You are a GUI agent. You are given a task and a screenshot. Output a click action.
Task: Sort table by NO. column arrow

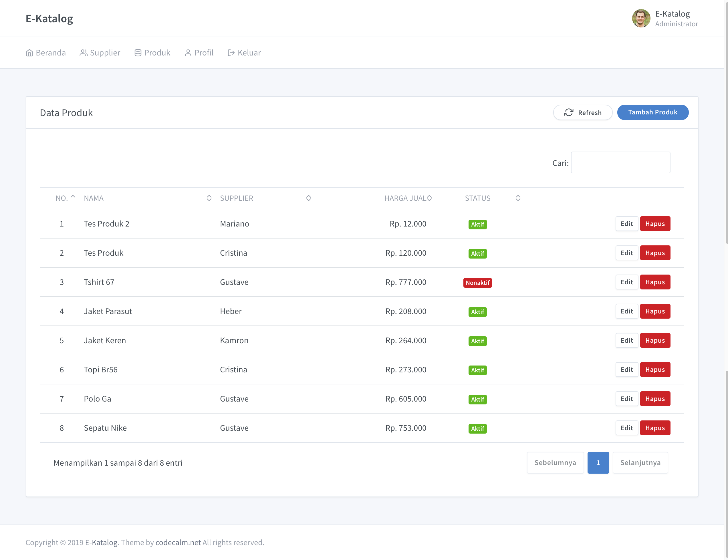click(73, 197)
